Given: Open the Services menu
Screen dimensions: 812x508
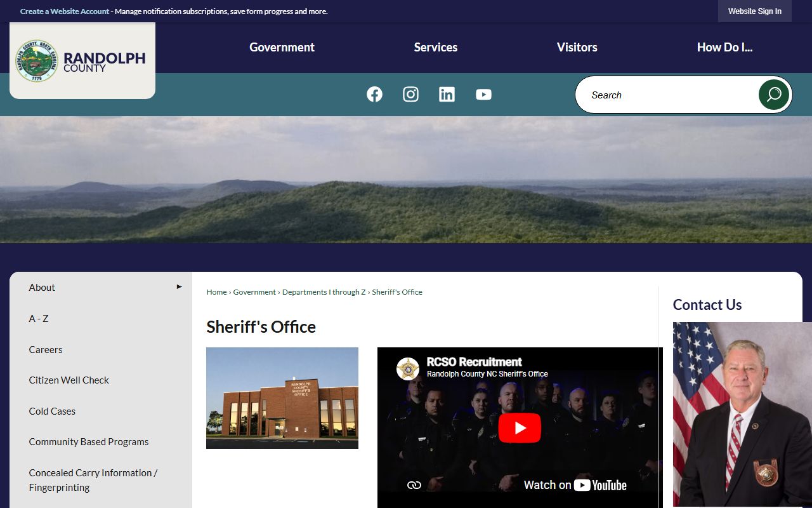Looking at the screenshot, I should tap(436, 47).
